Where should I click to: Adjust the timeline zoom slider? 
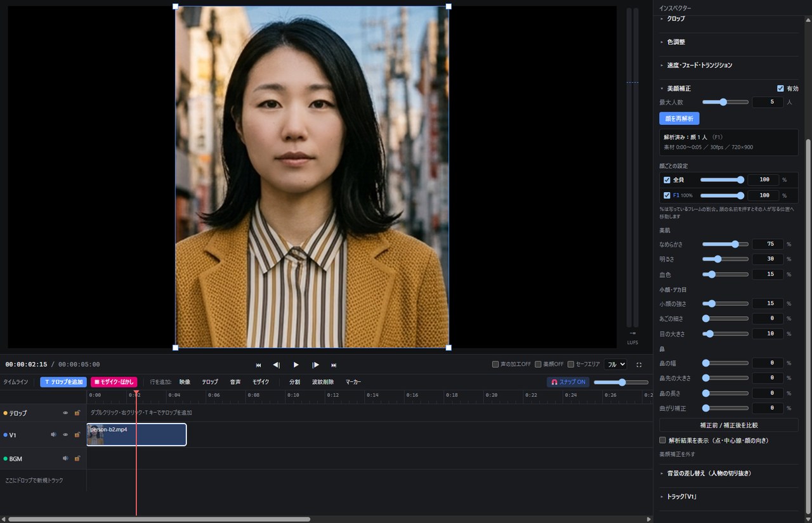(622, 382)
